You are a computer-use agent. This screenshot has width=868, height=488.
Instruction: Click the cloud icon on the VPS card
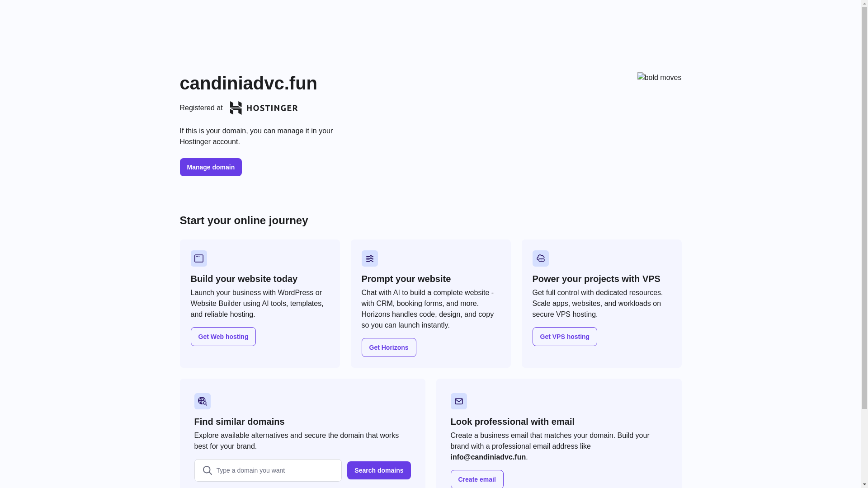click(x=541, y=258)
